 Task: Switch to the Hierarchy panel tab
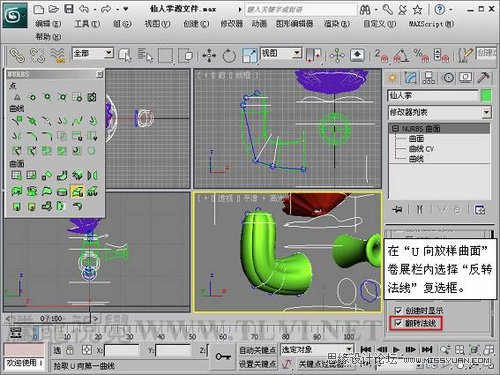[x=429, y=78]
